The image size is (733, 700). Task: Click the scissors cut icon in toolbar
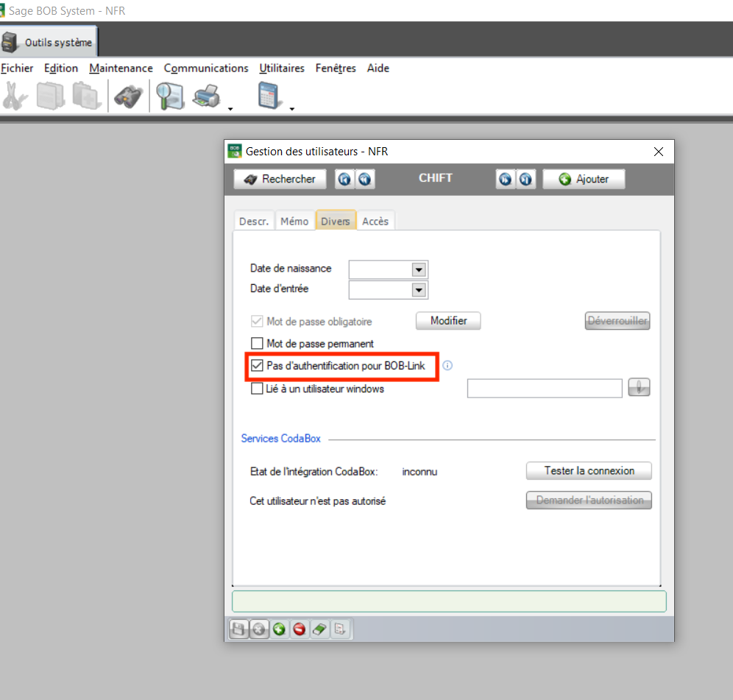15,96
